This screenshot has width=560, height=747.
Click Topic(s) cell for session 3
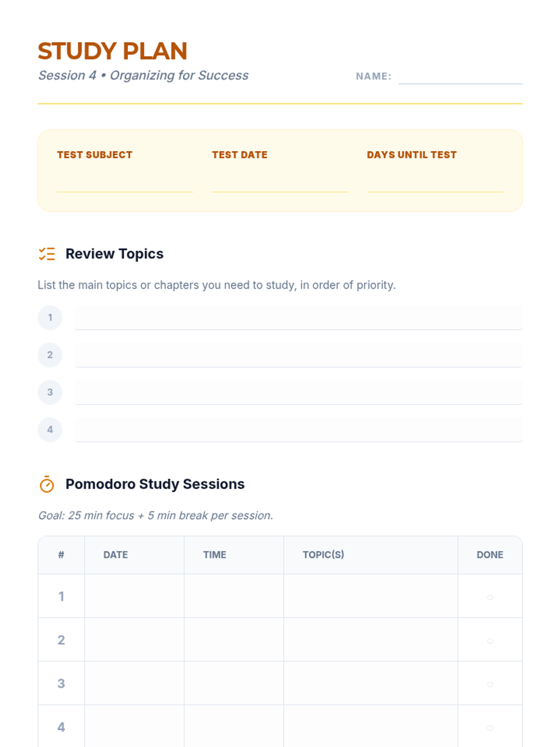(371, 684)
